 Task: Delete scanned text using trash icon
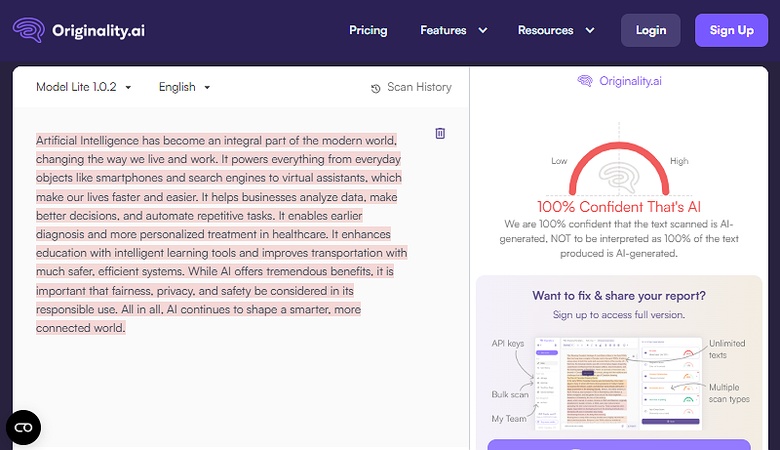[x=440, y=134]
